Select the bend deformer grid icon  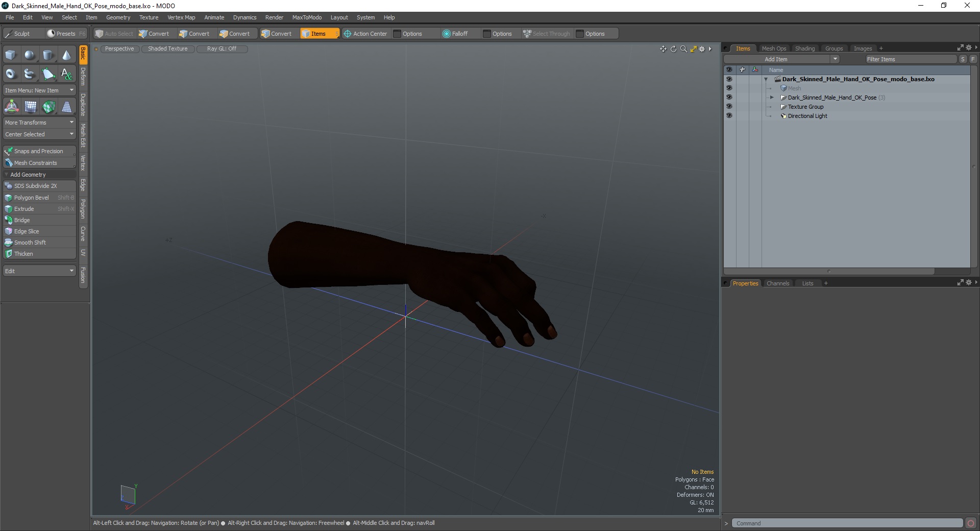[x=31, y=107]
